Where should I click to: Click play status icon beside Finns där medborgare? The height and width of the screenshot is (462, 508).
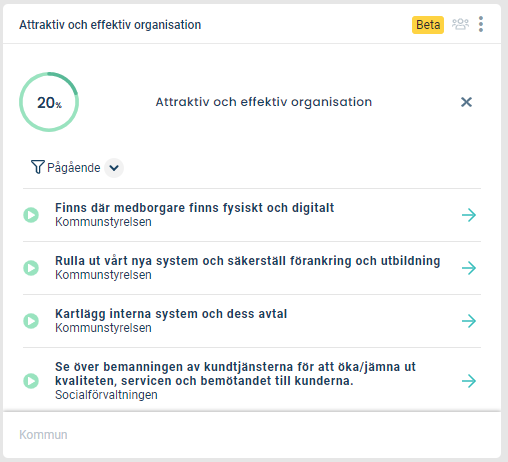click(31, 215)
